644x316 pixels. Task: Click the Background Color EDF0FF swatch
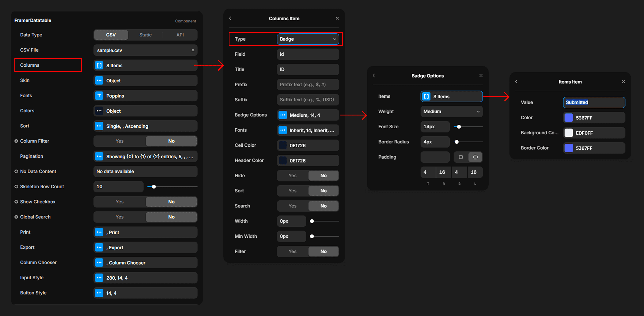coord(569,133)
